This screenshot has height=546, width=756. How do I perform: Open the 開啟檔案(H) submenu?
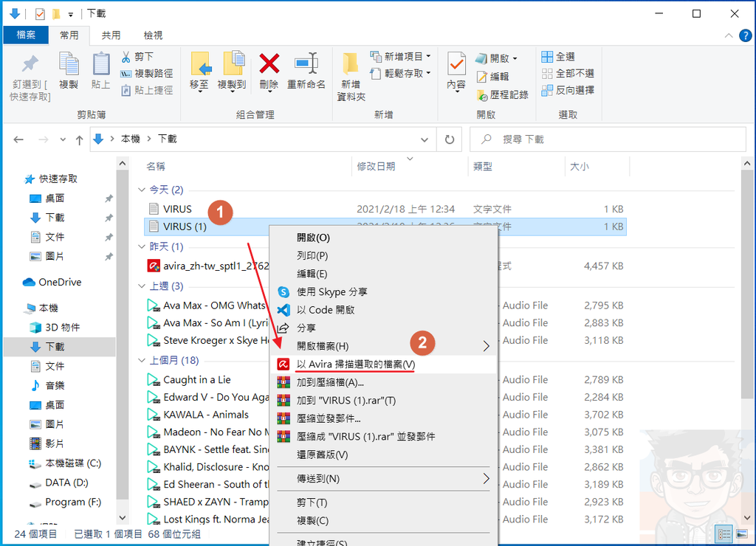coord(383,346)
